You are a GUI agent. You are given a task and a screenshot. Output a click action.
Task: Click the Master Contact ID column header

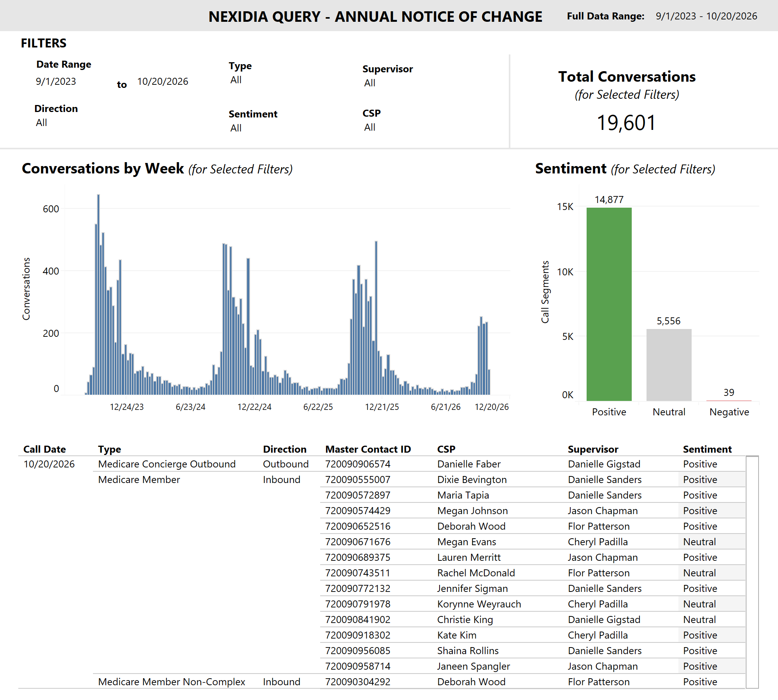368,449
